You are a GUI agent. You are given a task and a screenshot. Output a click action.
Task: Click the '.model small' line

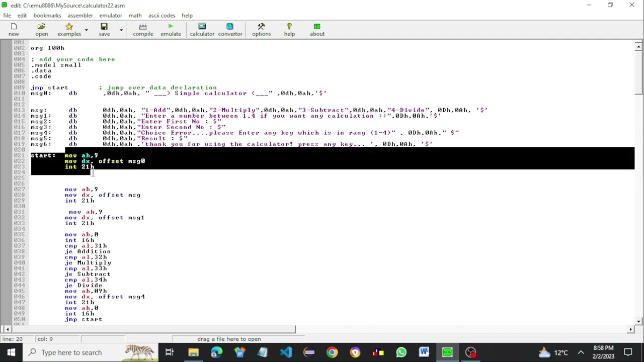coord(56,65)
